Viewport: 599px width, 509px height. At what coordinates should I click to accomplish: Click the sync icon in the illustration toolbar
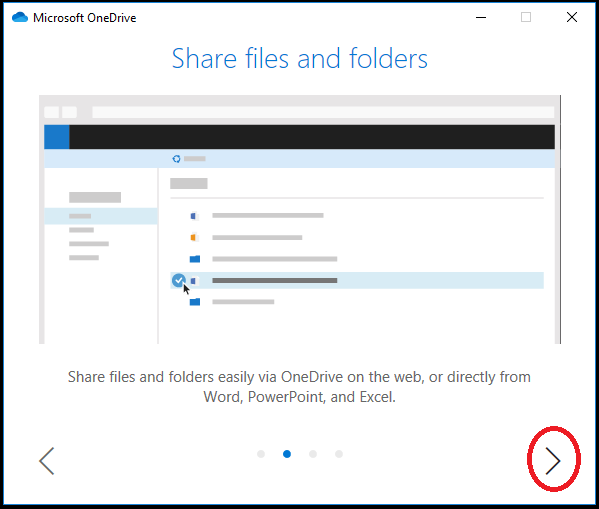point(176,159)
